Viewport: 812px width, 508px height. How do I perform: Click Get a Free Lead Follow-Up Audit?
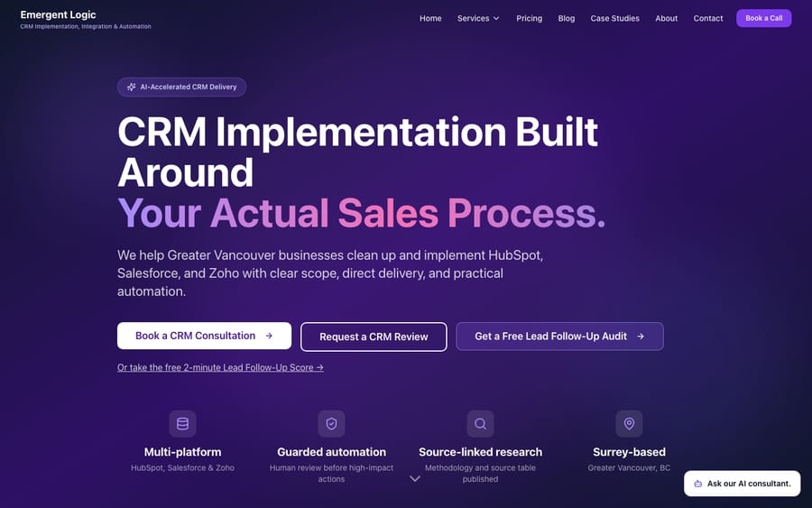tap(559, 336)
